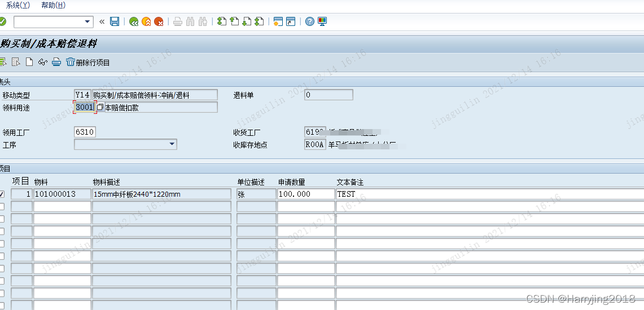Go to Previous Page icon

[x=234, y=22]
